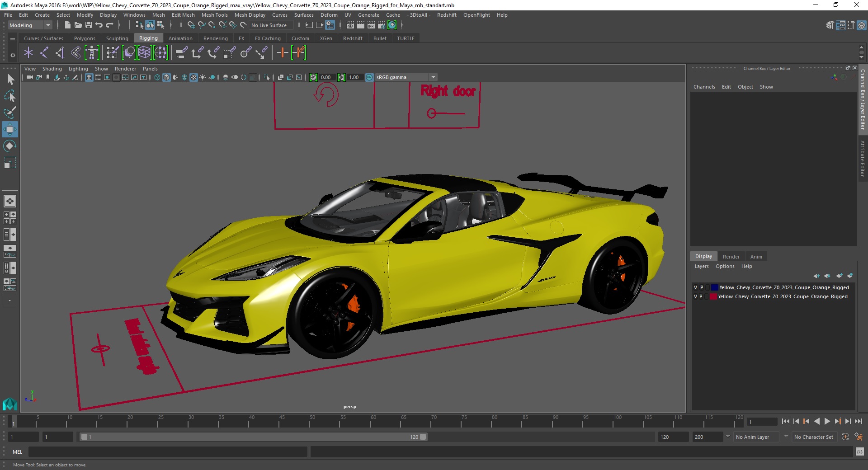Select the arrow Select tool
868x470 pixels.
point(10,80)
